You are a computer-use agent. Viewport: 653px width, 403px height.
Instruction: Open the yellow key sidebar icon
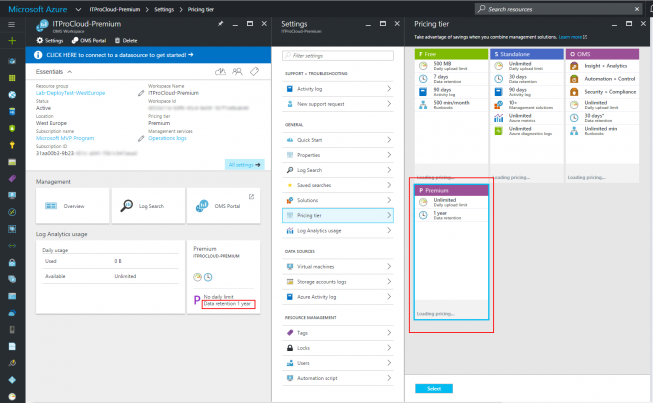click(12, 145)
